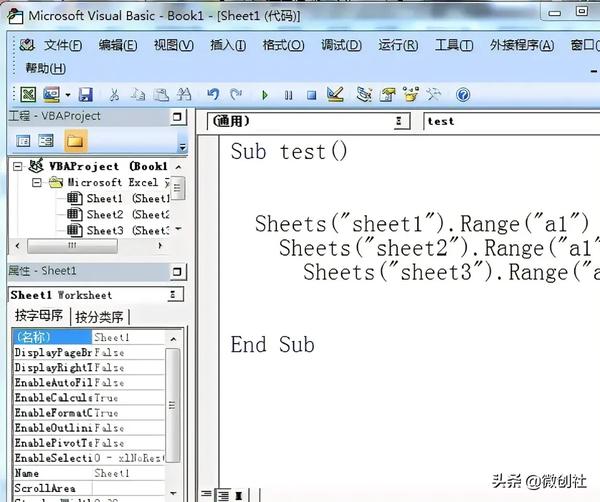Open Visual Basic Help question icon
This screenshot has height=502, width=600.
(x=463, y=95)
